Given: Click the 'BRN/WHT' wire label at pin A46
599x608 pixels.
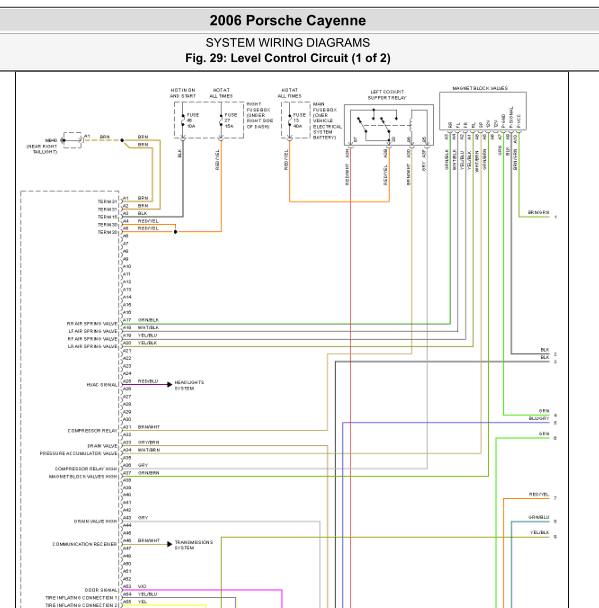Looking at the screenshot, I should click(x=148, y=540).
